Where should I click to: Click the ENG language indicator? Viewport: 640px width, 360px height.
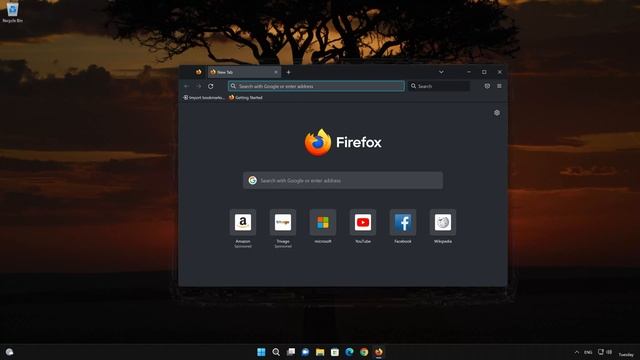pos(588,352)
